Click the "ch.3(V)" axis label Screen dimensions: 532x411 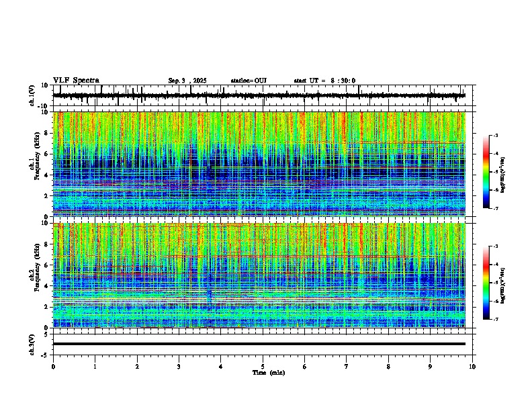[32, 345]
